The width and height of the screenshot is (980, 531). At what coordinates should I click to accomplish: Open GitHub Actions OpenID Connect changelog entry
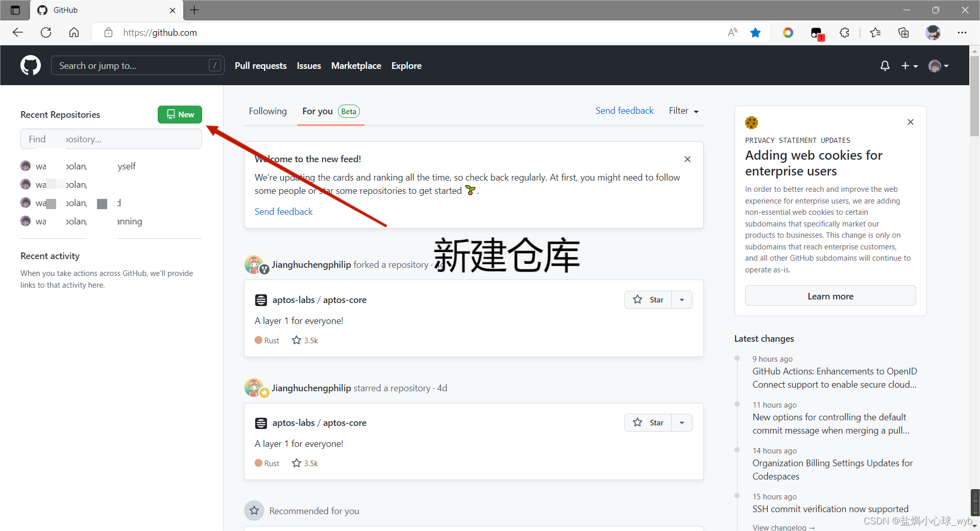tap(835, 378)
